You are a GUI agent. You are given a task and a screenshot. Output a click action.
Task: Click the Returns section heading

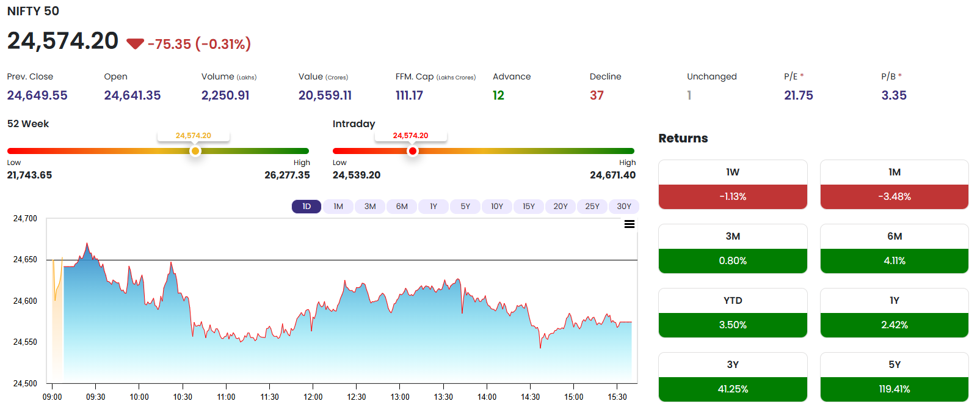[x=683, y=138]
